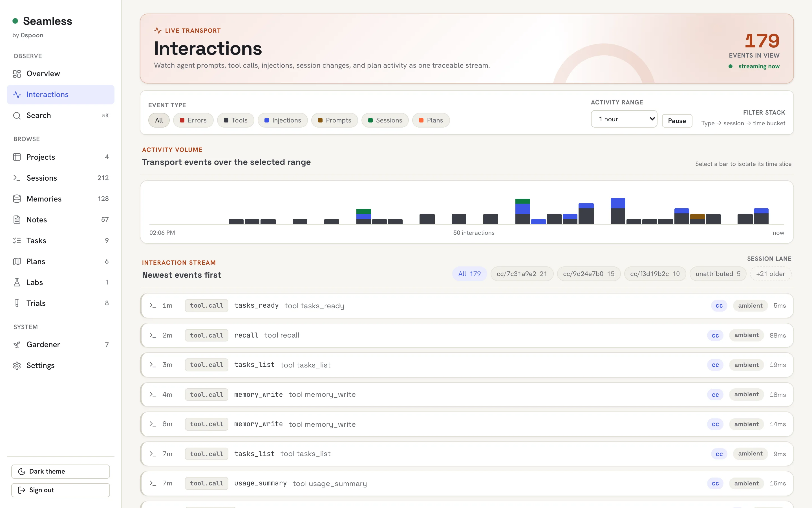812x508 pixels.
Task: Click the Projects table icon
Action: coord(17,157)
